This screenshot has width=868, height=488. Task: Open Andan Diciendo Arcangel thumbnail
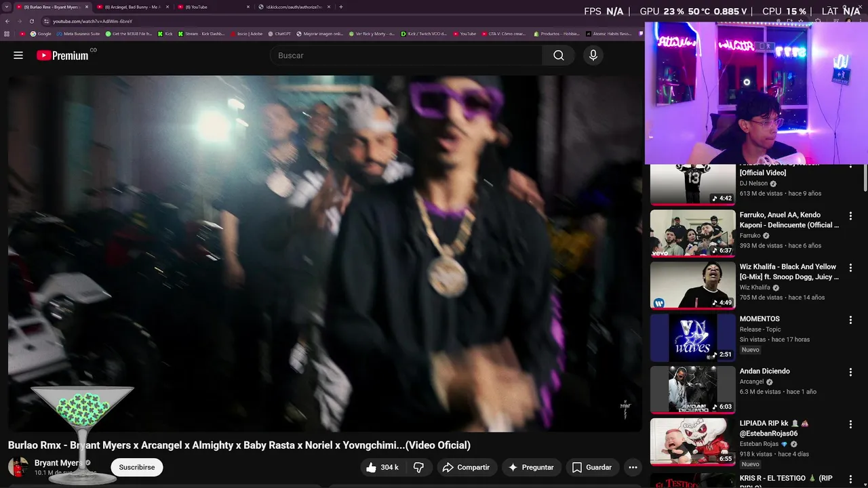pyautogui.click(x=692, y=390)
